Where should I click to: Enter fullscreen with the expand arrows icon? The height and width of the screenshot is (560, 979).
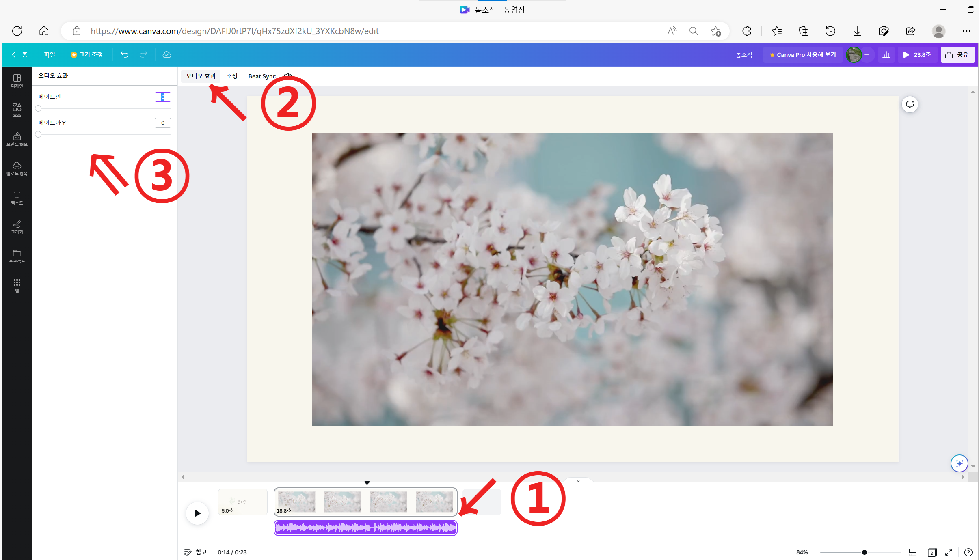click(x=949, y=552)
